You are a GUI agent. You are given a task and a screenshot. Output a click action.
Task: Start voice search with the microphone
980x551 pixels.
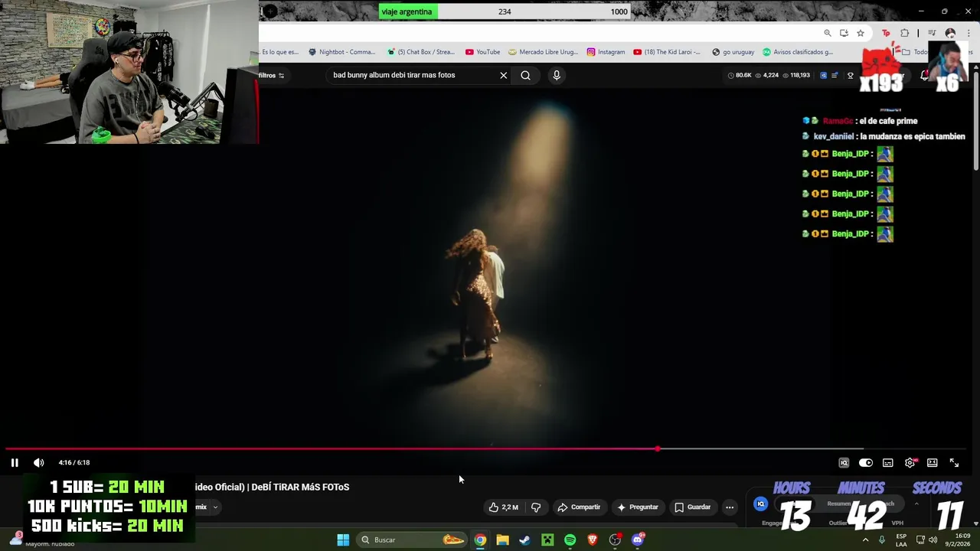click(x=557, y=75)
